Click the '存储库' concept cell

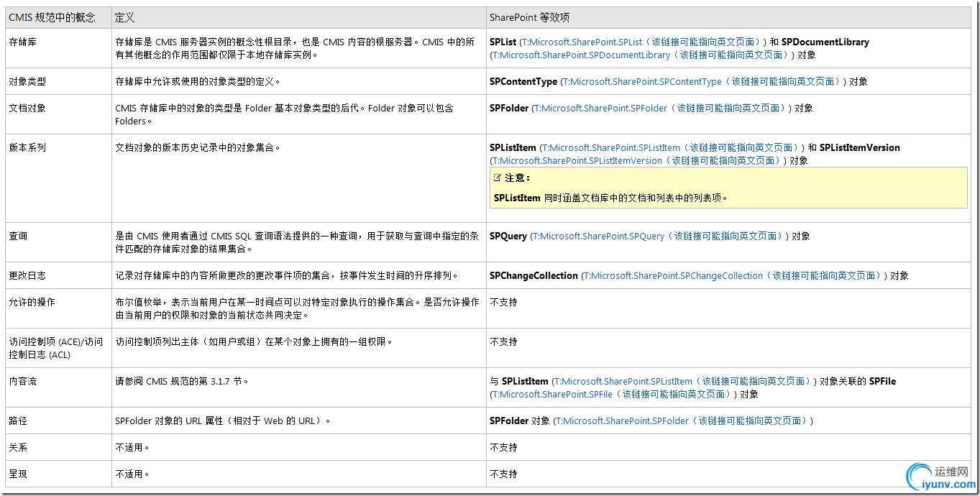click(58, 49)
